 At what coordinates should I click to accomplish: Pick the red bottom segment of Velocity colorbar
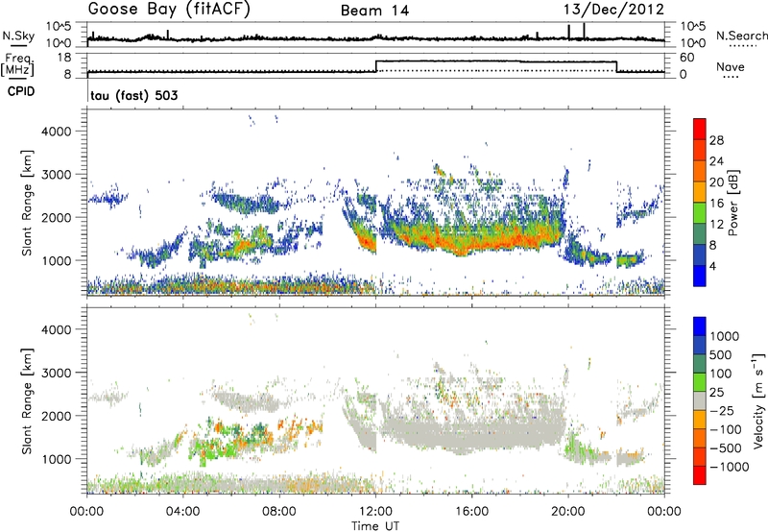700,475
